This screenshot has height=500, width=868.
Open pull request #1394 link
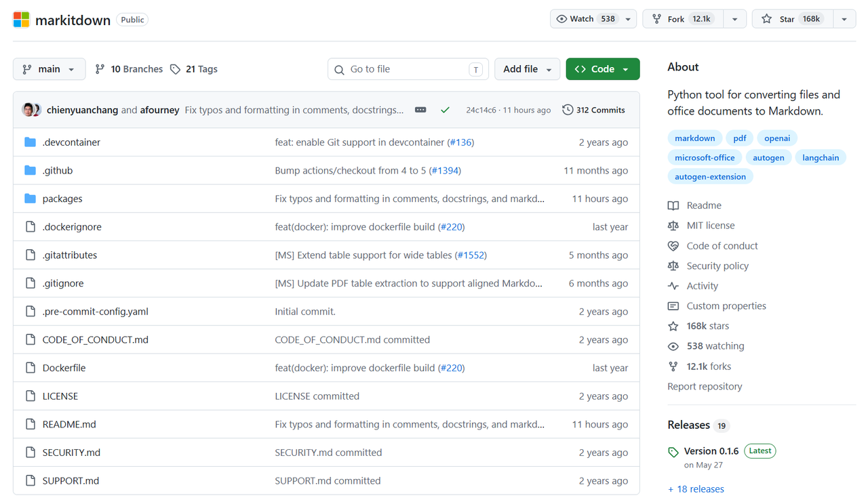[445, 171]
